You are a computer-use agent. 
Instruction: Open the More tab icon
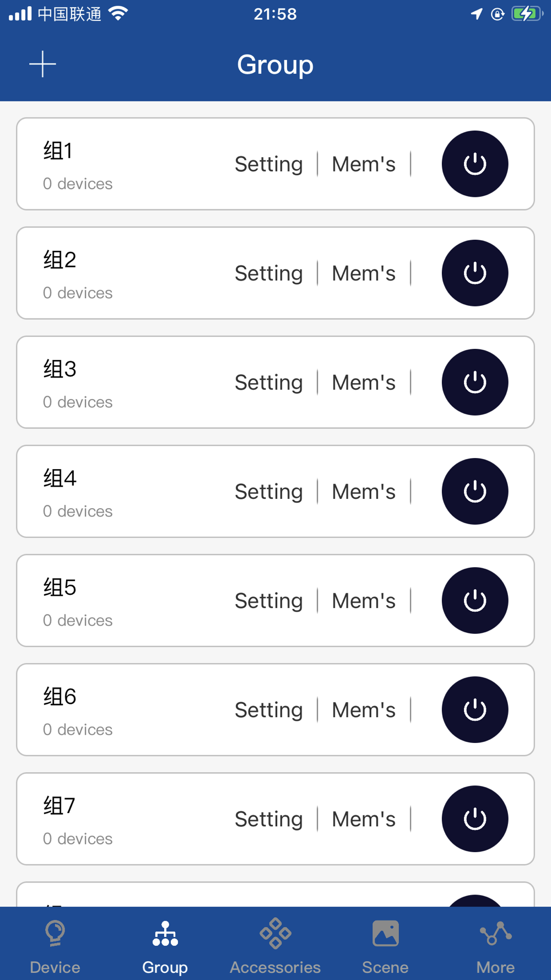[496, 933]
